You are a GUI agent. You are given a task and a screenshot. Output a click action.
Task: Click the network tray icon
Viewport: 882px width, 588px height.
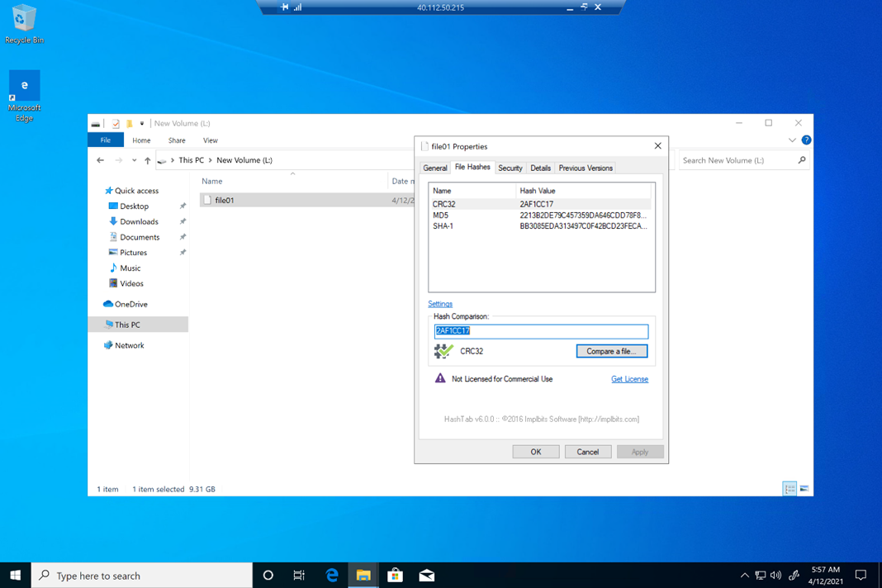click(x=761, y=575)
